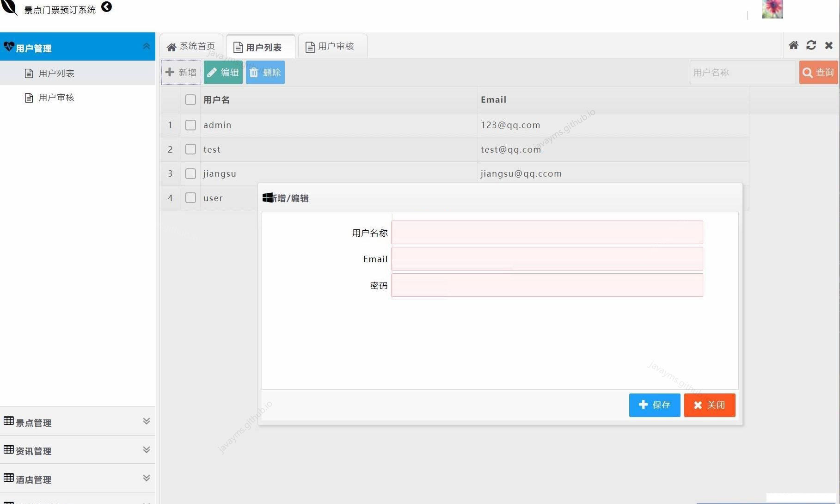This screenshot has width=840, height=504.
Task: Check the admin row checkbox
Action: (x=190, y=125)
